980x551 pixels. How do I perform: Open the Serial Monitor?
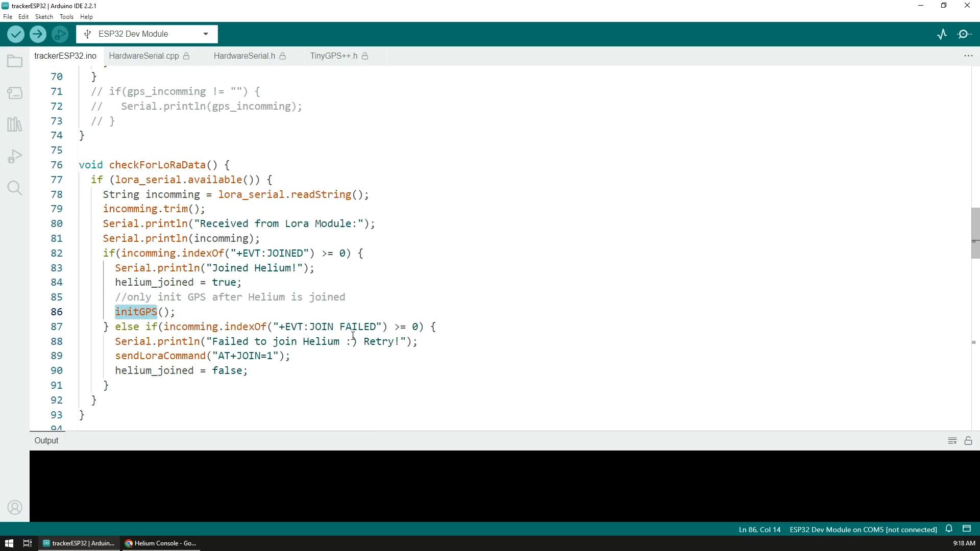[964, 34]
